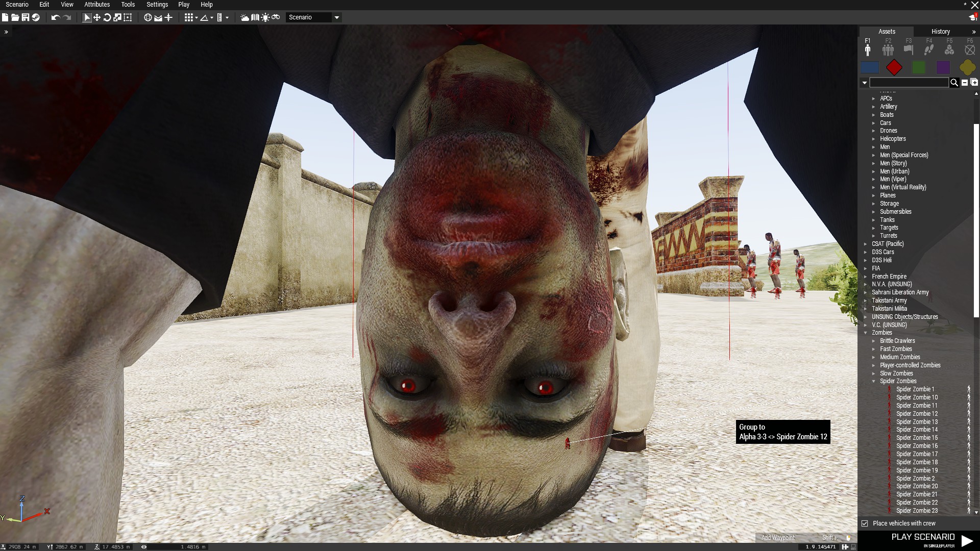Collapse the Spider Zombies tree node

874,381
